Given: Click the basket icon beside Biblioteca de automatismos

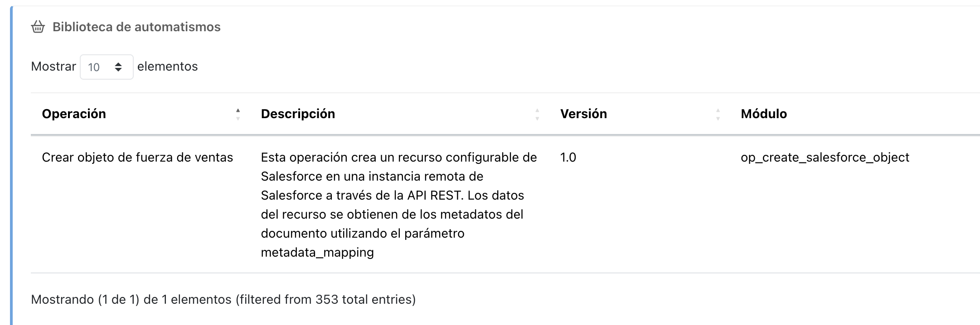Looking at the screenshot, I should [38, 27].
